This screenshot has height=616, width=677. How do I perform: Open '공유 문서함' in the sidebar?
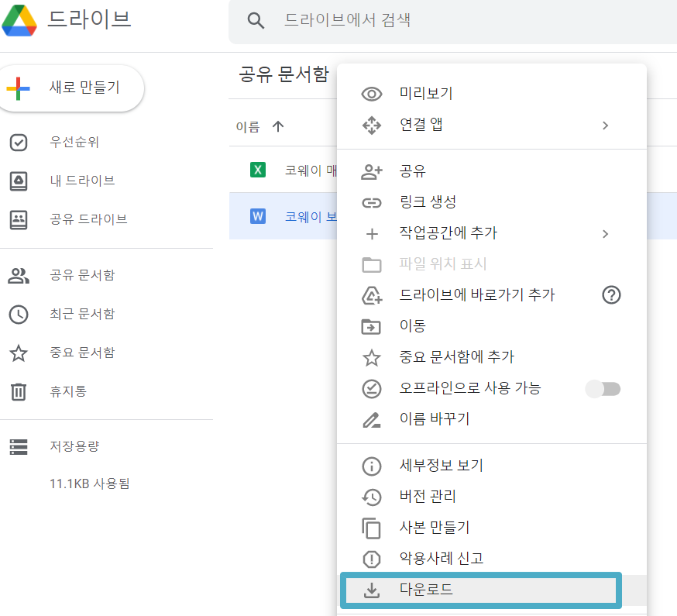click(82, 275)
